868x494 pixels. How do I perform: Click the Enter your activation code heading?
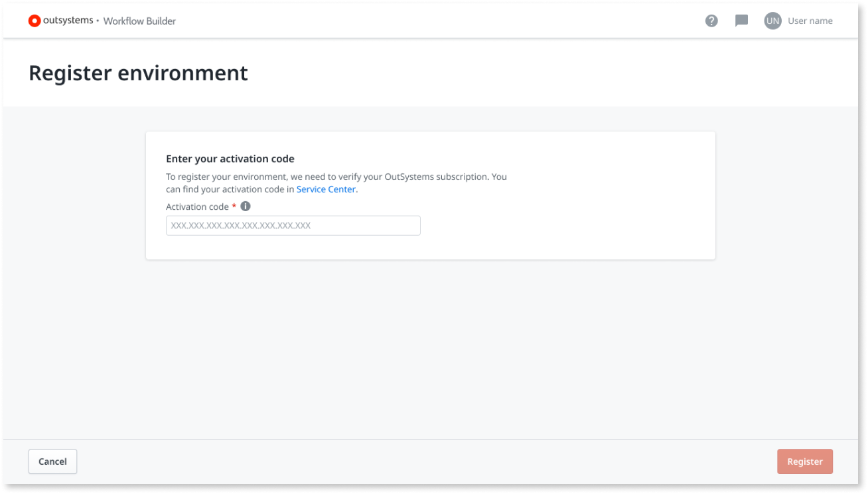pos(229,158)
